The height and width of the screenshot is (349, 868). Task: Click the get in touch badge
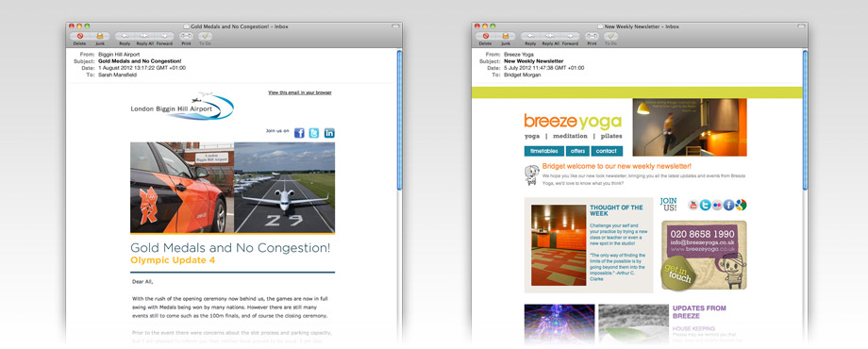coord(677,273)
